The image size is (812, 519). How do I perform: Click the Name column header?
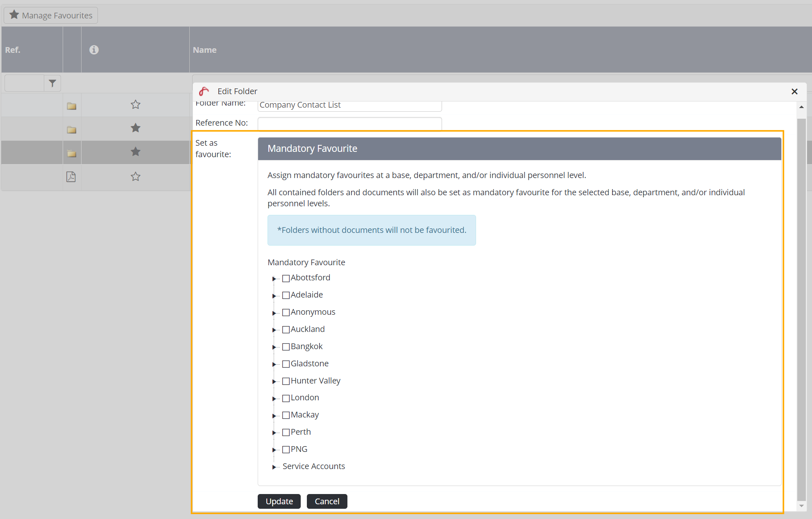205,50
